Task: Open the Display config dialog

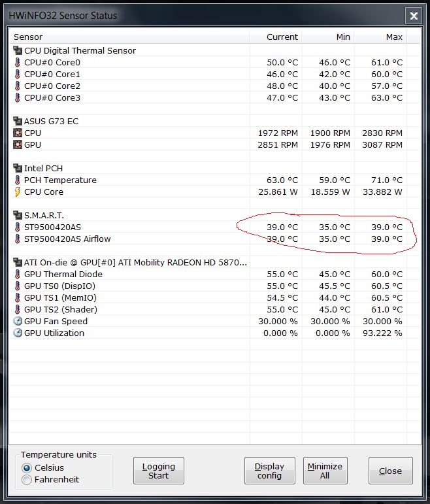Action: [270, 471]
